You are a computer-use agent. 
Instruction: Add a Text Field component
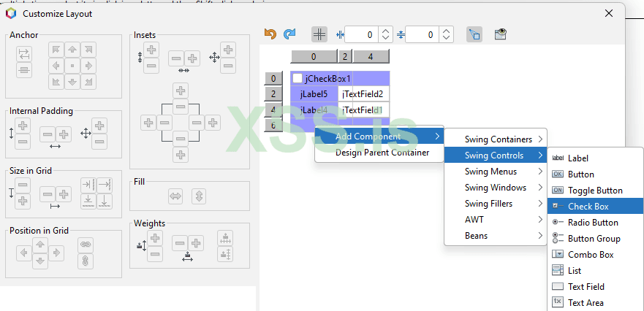596,286
